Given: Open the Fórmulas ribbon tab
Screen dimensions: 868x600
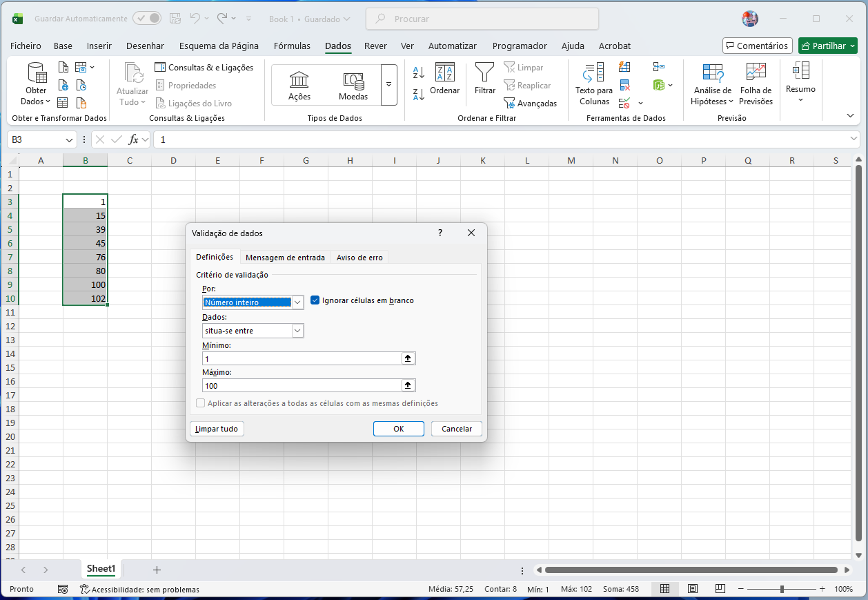Looking at the screenshot, I should pyautogui.click(x=292, y=46).
